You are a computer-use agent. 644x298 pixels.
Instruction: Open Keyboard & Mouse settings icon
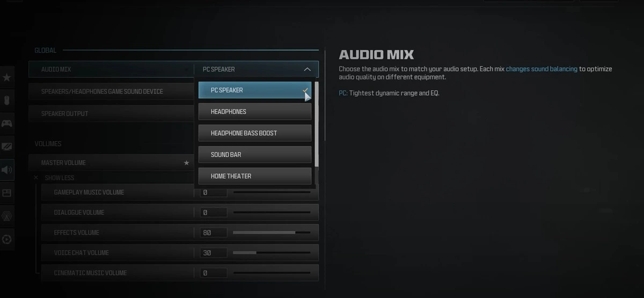coord(6,101)
